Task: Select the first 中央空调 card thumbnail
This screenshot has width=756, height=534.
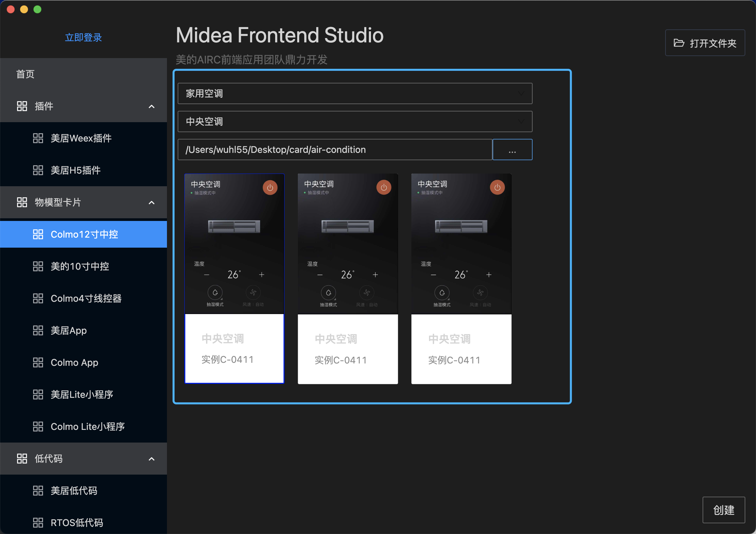Action: tap(234, 244)
